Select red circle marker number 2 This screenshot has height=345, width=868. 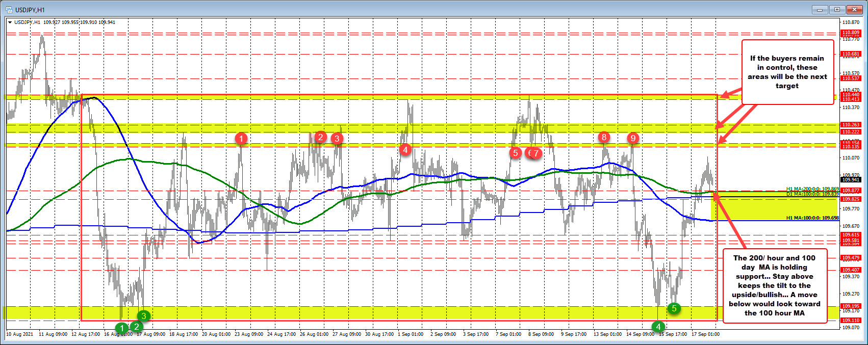[x=320, y=137]
